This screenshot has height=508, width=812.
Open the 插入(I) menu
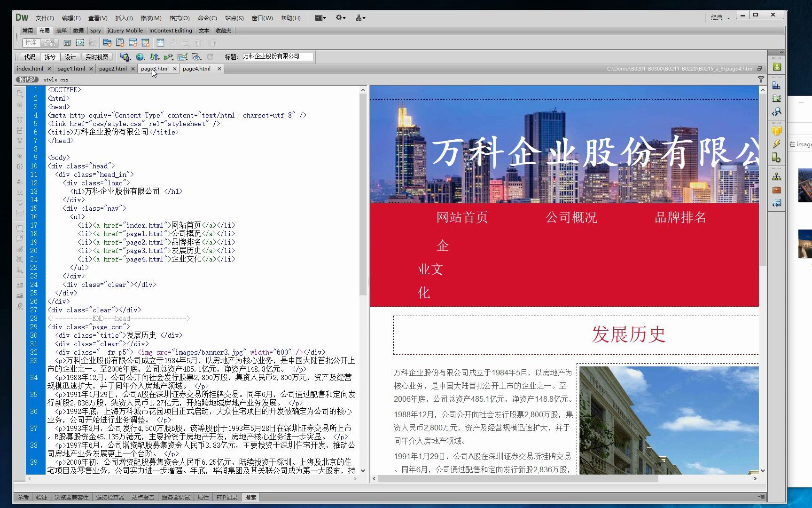pyautogui.click(x=124, y=18)
